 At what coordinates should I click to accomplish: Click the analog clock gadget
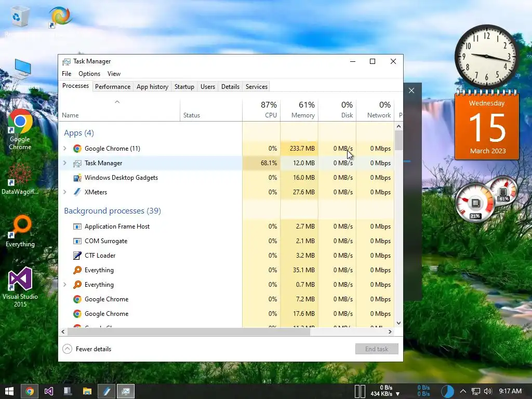(x=486, y=56)
